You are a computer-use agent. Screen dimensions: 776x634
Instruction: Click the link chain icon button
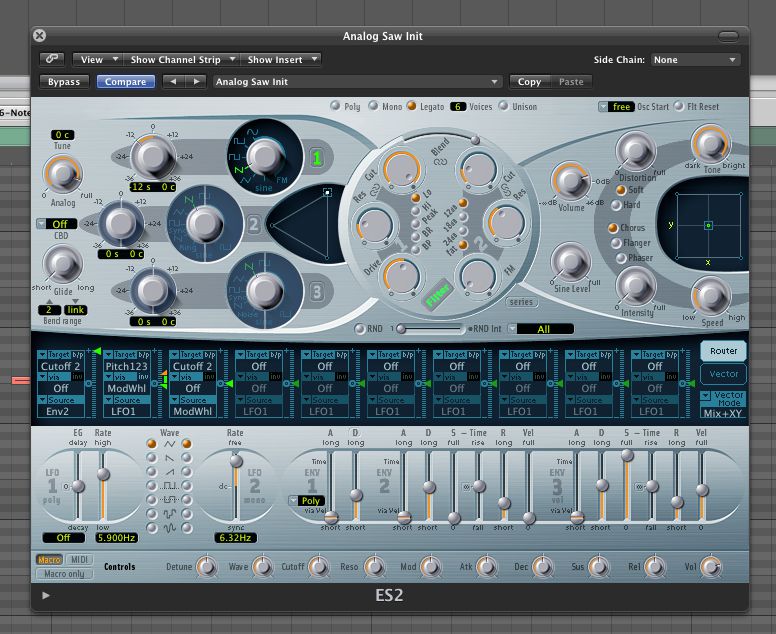(52, 59)
